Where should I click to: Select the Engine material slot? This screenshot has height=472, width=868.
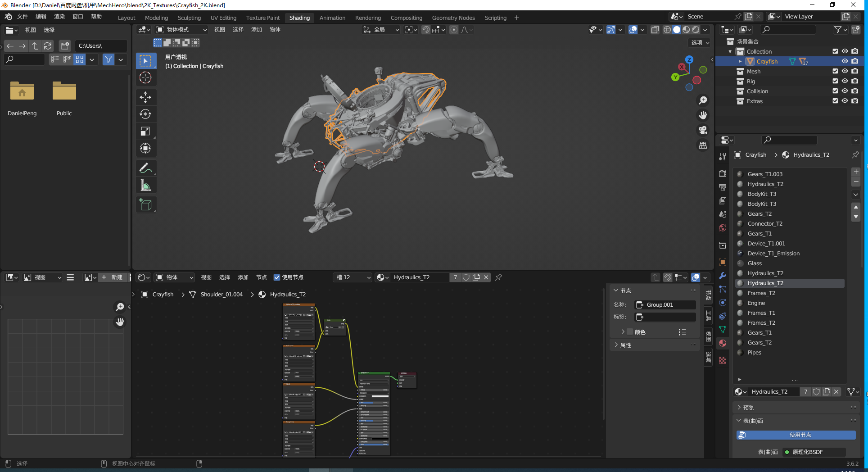coord(756,303)
